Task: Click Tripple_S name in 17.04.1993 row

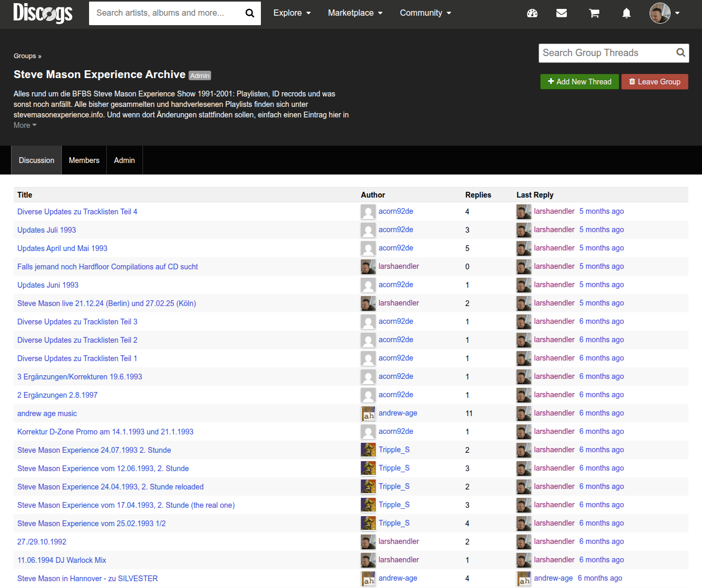Action: point(394,505)
